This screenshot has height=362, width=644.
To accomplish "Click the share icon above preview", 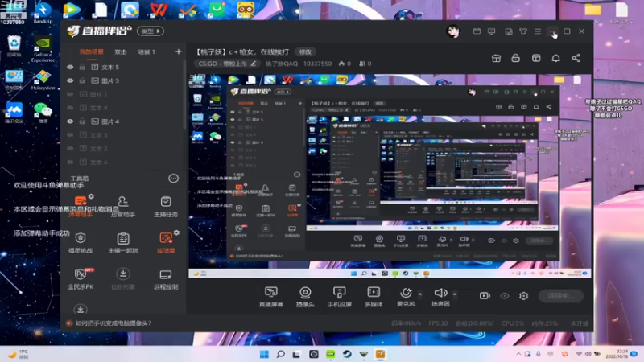I will point(576,58).
